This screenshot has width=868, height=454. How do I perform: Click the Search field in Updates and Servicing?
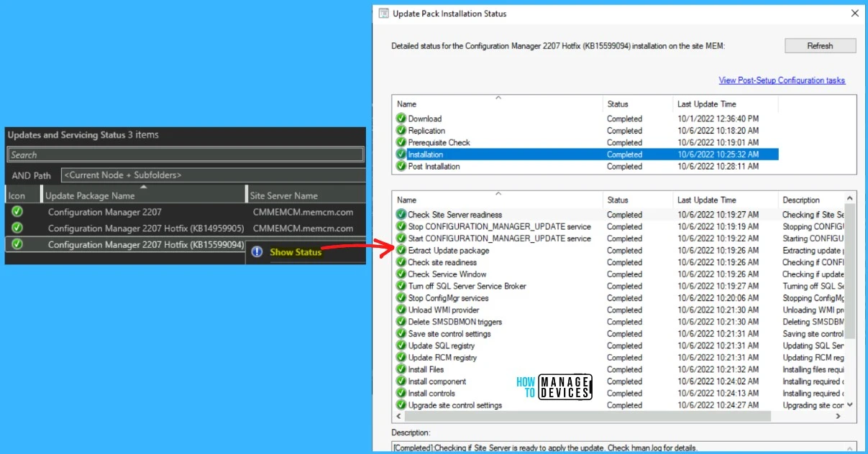186,154
